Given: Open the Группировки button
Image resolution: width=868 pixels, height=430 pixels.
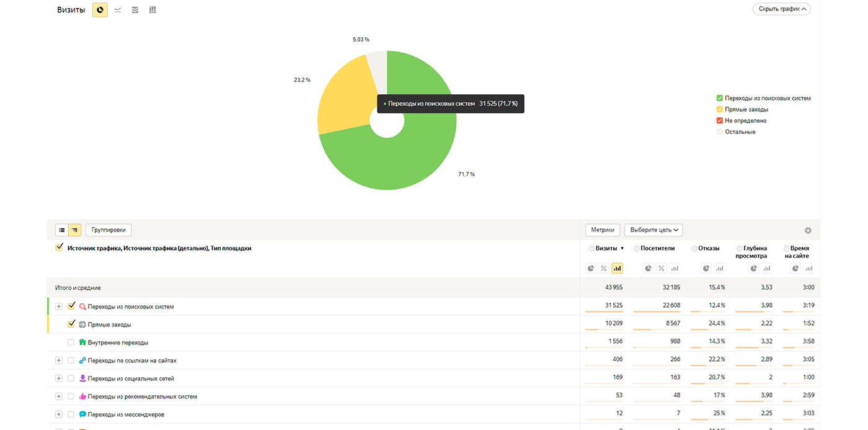Looking at the screenshot, I should tap(108, 230).
